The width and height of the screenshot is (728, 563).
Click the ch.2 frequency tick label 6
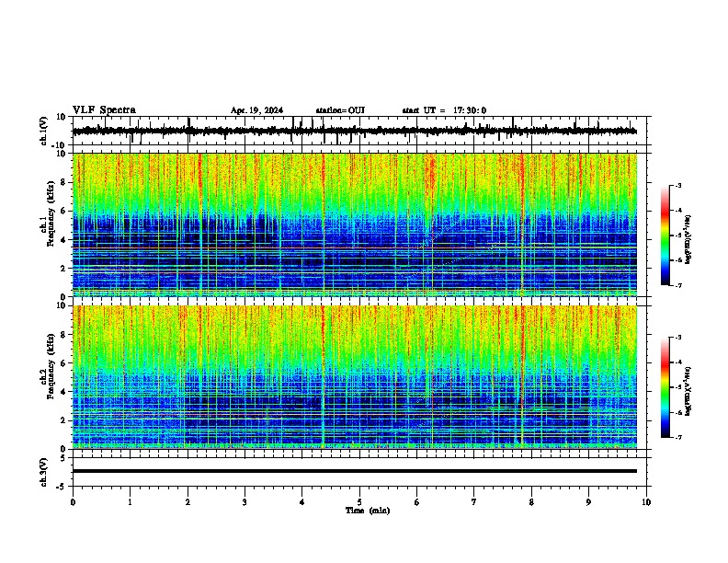pyautogui.click(x=63, y=363)
